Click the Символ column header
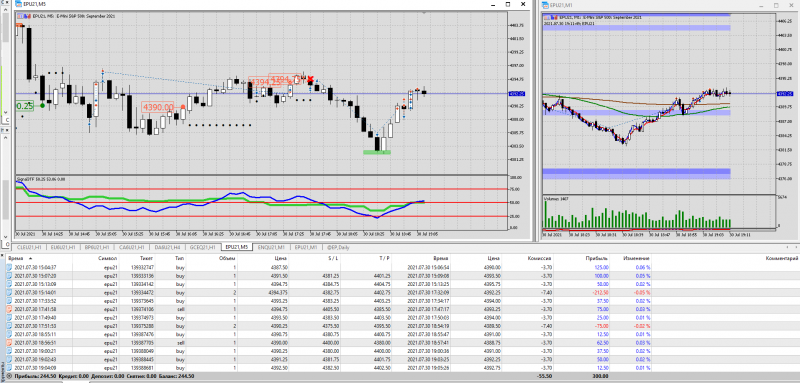The height and width of the screenshot is (383, 800). (108, 259)
